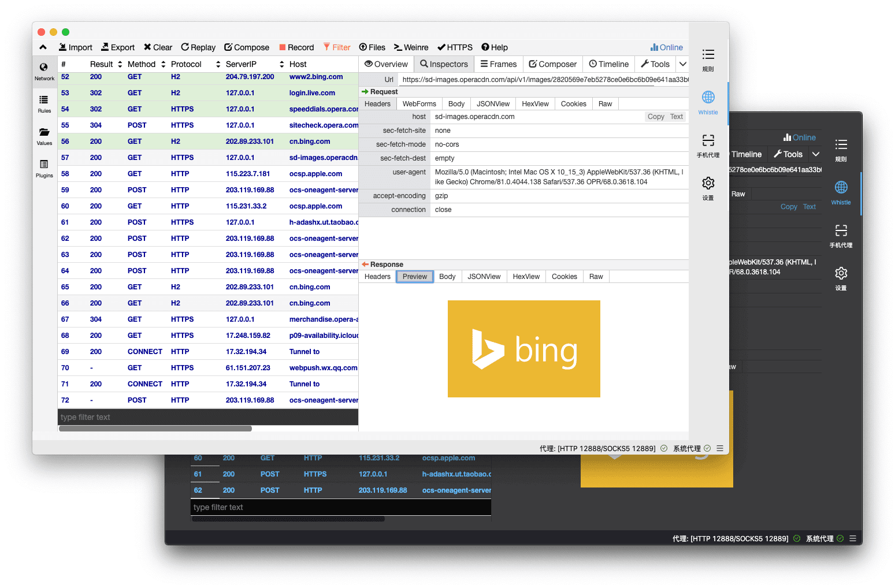895x588 pixels.
Task: Select the Network icon in left sidebar
Action: pos(44,71)
